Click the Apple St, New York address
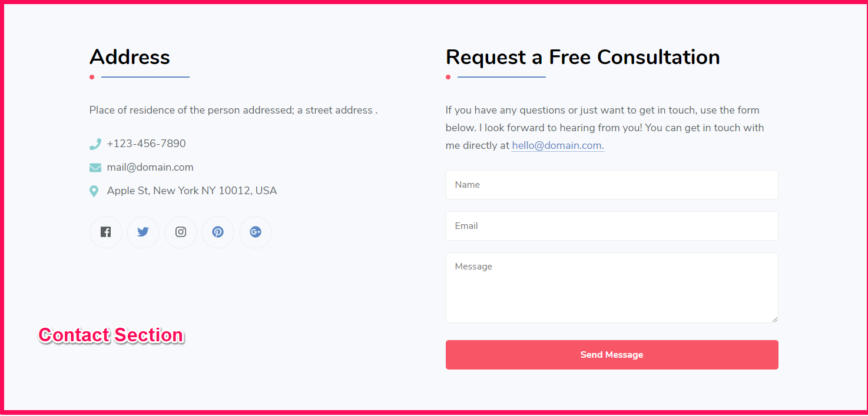 tap(192, 191)
